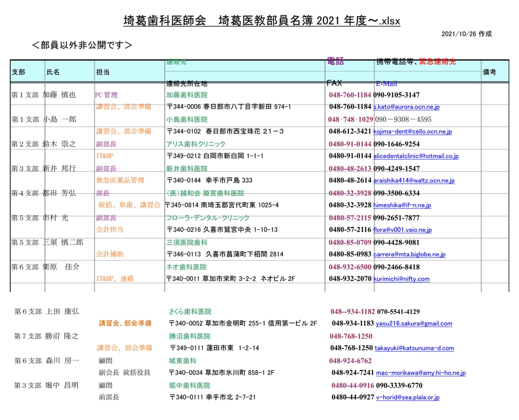Image resolution: width=519 pixels, height=420 pixels.
Task: Select the 支部 column header cell
Action: (19, 72)
